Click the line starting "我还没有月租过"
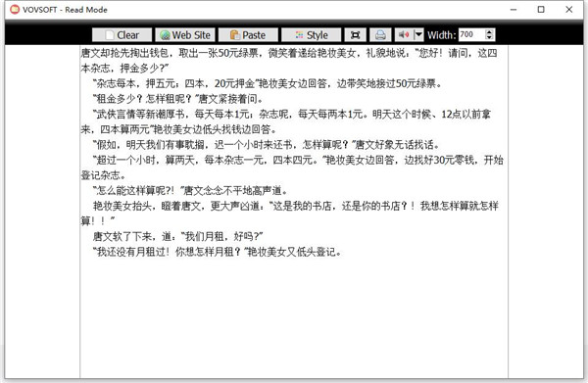Screen dimensions: 588x383 218,252
